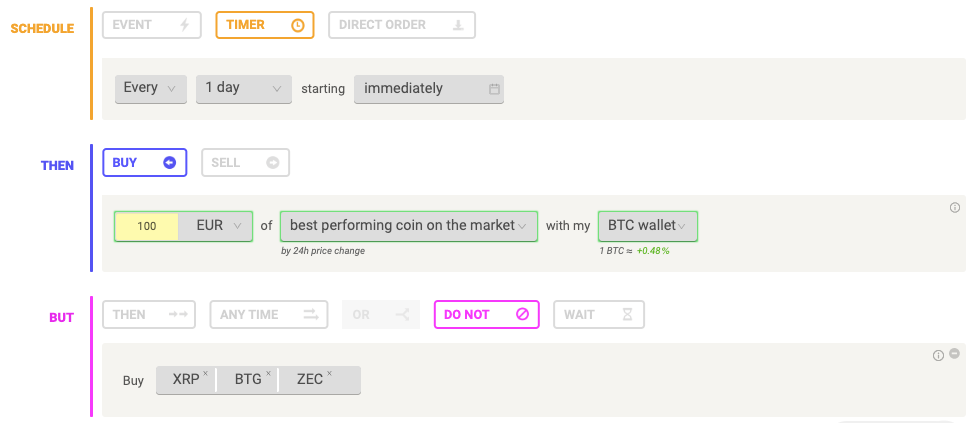Remove BTG tag using its x icon
The height and width of the screenshot is (423, 977).
[x=269, y=373]
